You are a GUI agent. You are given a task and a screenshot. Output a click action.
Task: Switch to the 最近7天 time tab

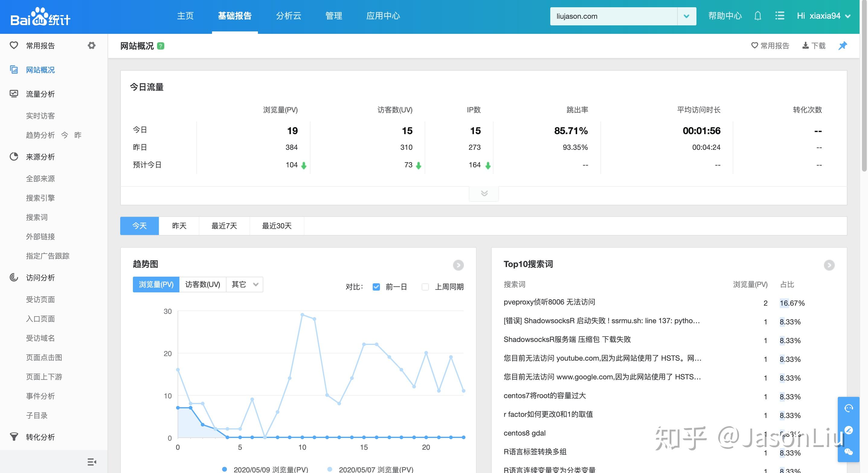click(224, 226)
